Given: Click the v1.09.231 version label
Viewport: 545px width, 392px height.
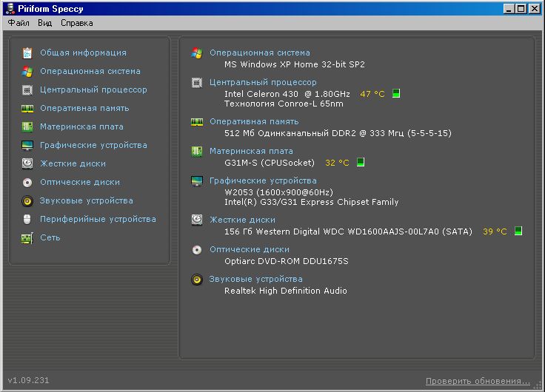Looking at the screenshot, I should 28,380.
